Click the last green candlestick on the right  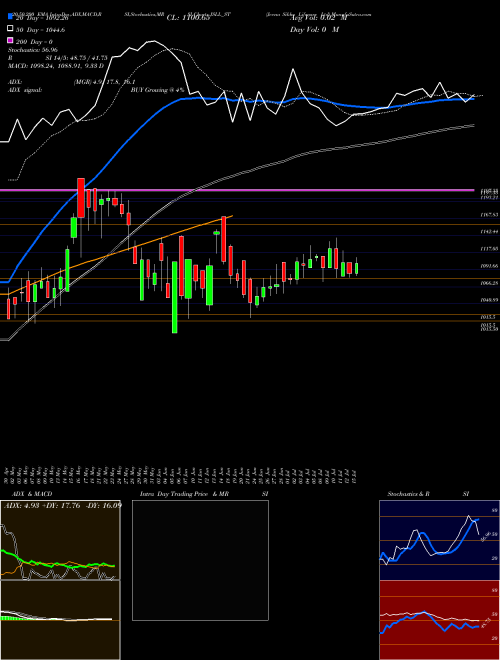pyautogui.click(x=356, y=269)
